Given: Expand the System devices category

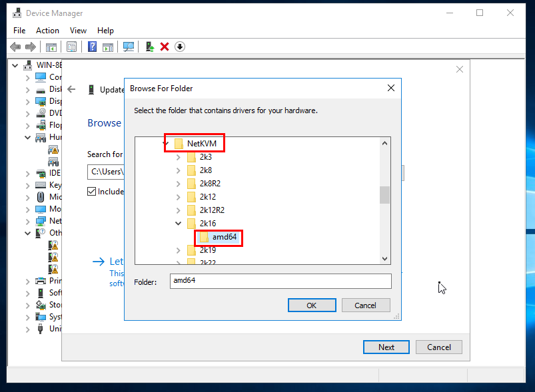Looking at the screenshot, I should tap(27, 317).
